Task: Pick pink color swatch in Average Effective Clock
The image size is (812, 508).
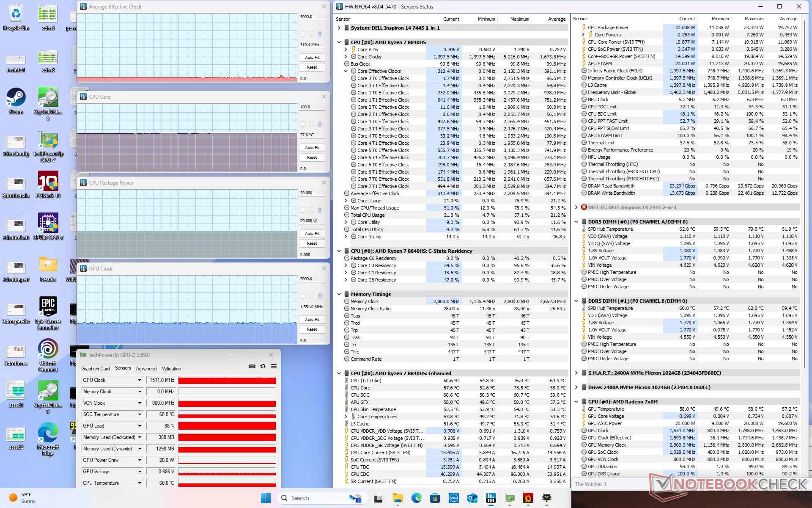Action: (303, 34)
